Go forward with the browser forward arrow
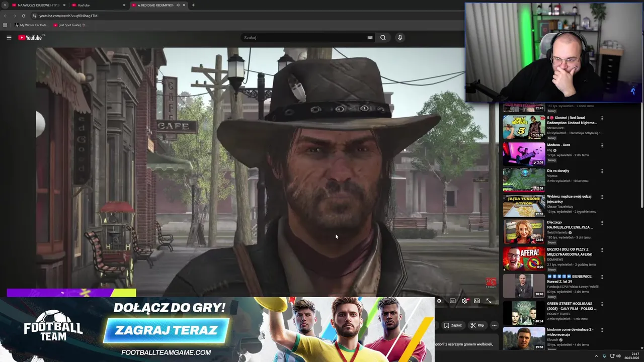Viewport: 644px width, 362px height. coord(14,16)
